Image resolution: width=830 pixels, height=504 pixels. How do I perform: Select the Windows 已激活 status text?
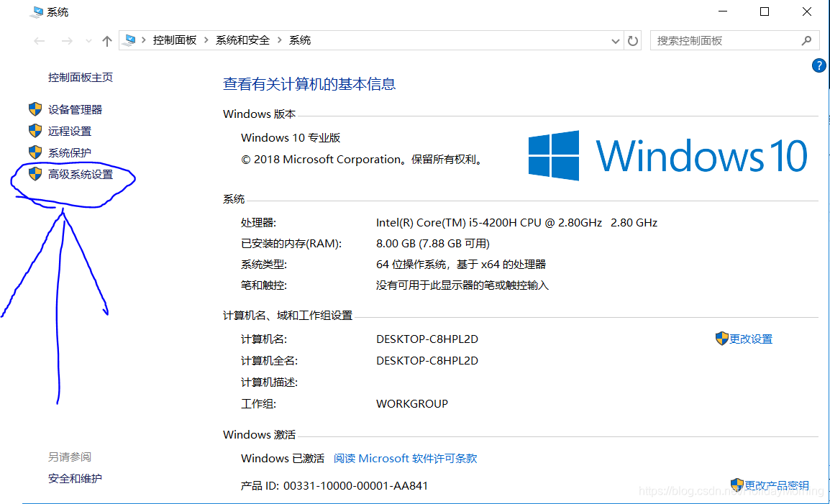[x=283, y=459]
